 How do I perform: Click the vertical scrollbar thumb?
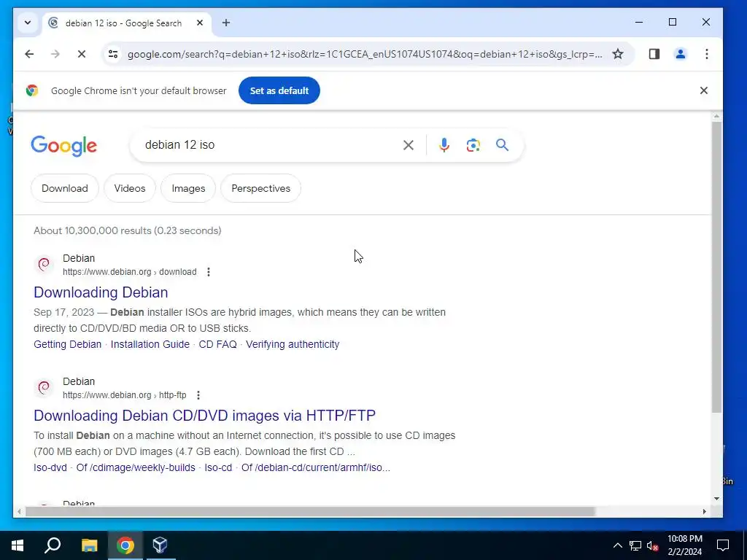(716, 267)
